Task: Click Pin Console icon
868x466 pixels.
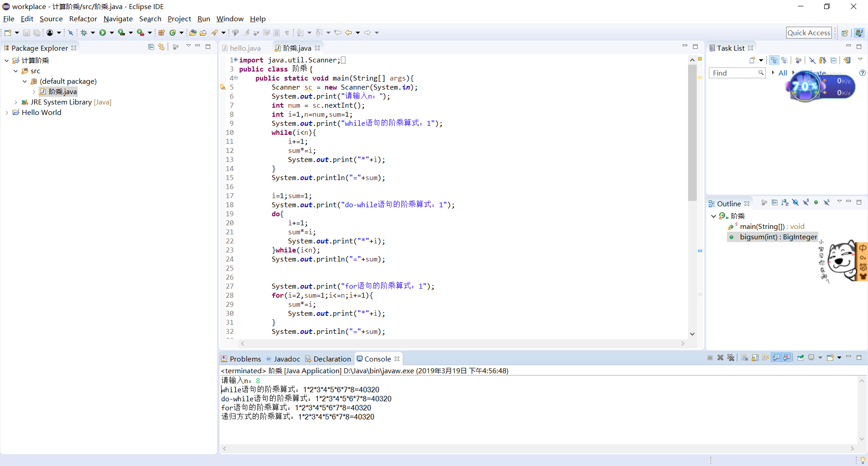Action: point(801,358)
